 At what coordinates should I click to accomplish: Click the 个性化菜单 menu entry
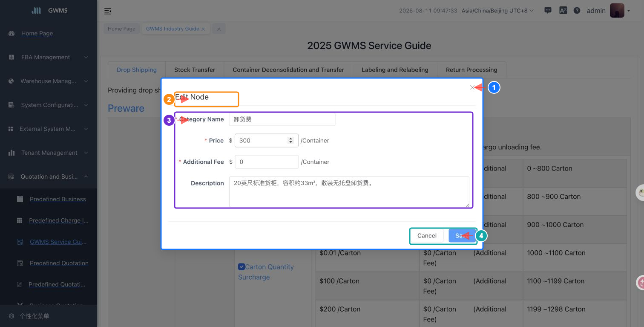[34, 316]
